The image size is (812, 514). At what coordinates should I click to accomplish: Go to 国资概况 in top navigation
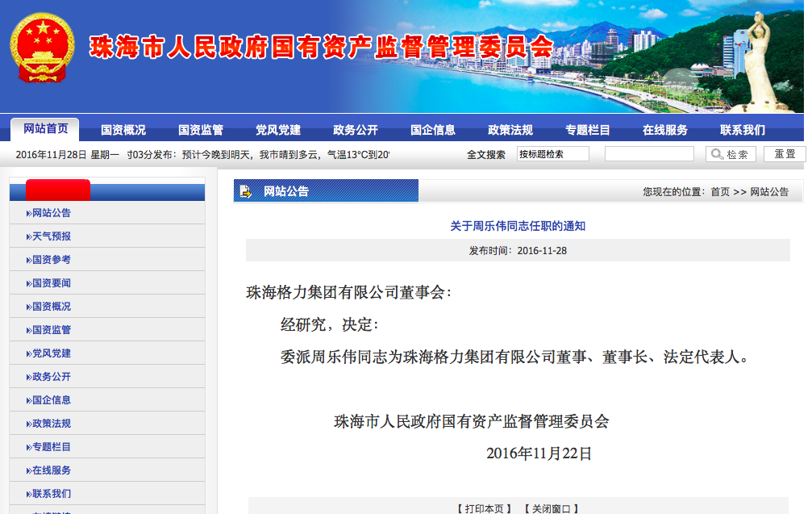tap(123, 130)
